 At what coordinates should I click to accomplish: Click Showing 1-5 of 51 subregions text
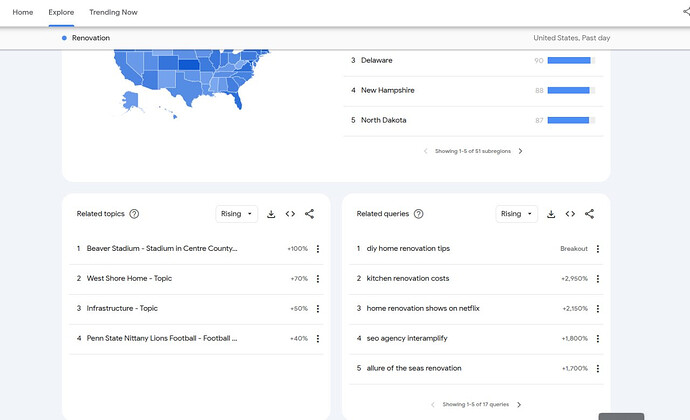pos(473,151)
